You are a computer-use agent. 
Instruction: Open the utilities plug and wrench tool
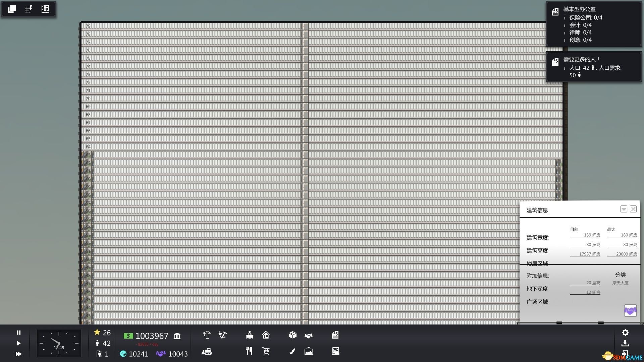222,335
